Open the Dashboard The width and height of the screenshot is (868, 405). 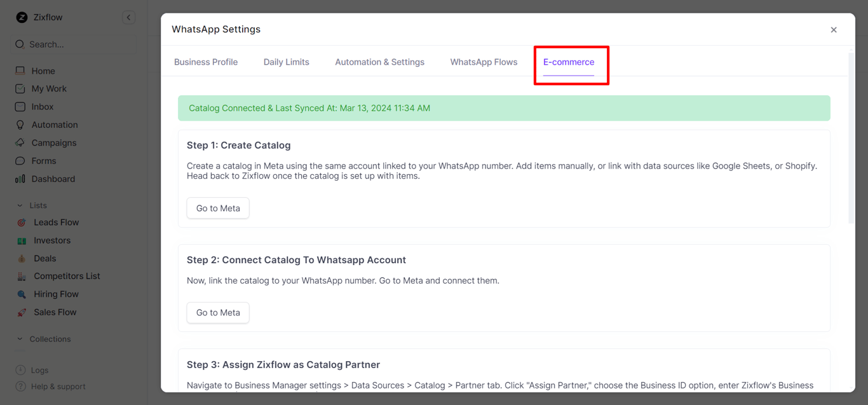(51, 179)
